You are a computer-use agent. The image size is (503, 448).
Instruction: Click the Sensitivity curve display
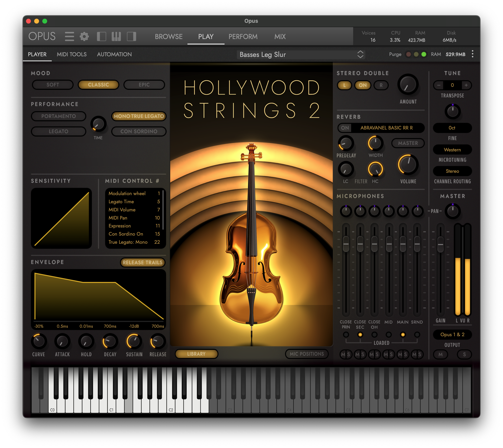click(x=61, y=218)
